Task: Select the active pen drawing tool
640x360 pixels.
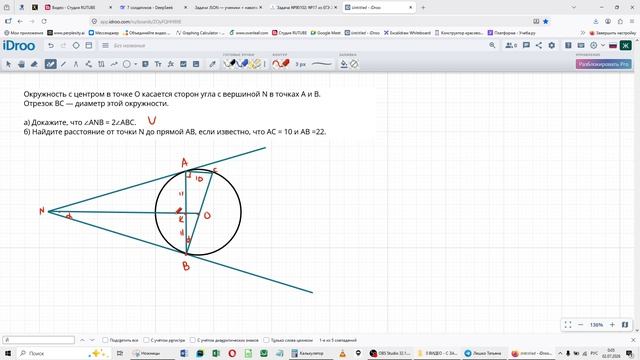Action: point(51,64)
